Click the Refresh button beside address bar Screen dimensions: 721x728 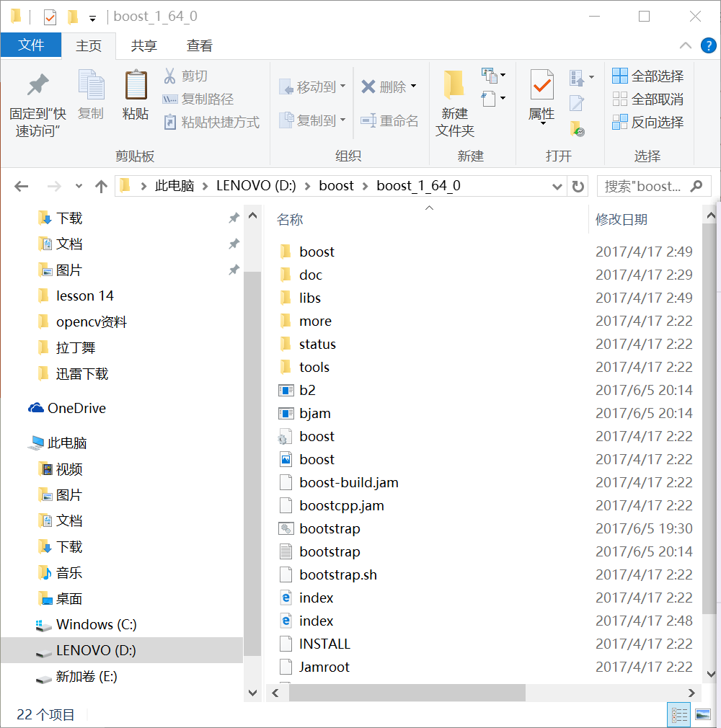point(578,187)
